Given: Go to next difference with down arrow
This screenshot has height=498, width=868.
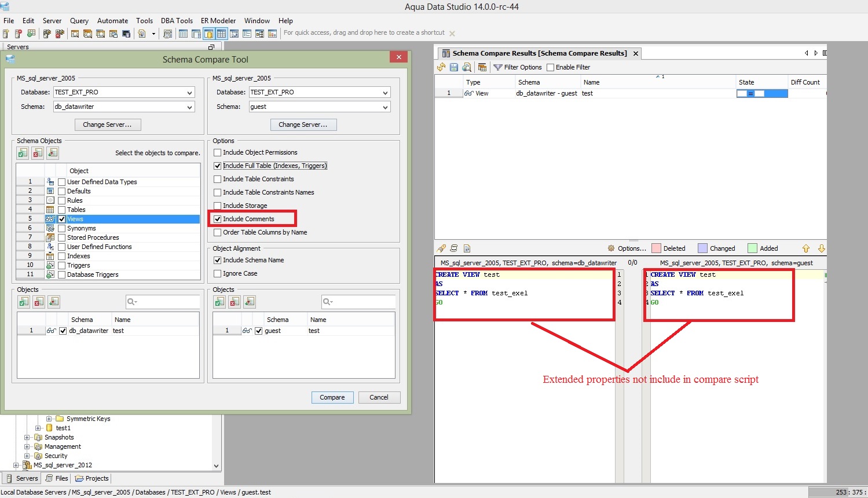Looking at the screenshot, I should [821, 248].
